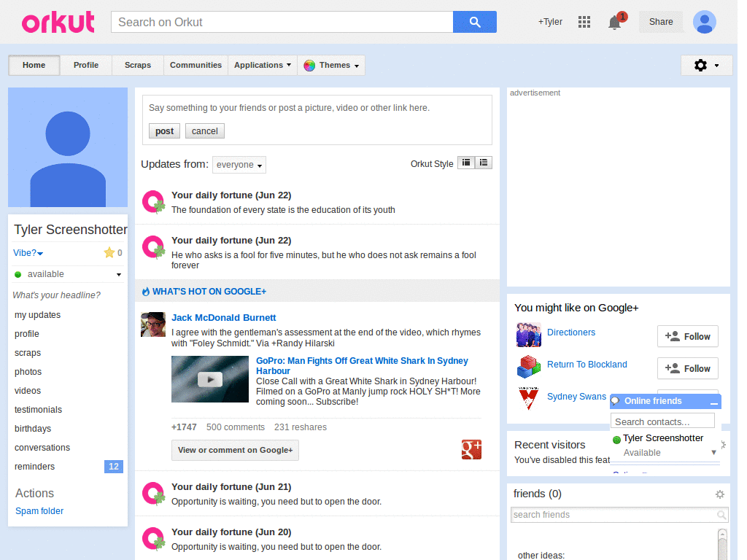Open the Scraps tab
Screen dimensions: 747x560
point(138,65)
